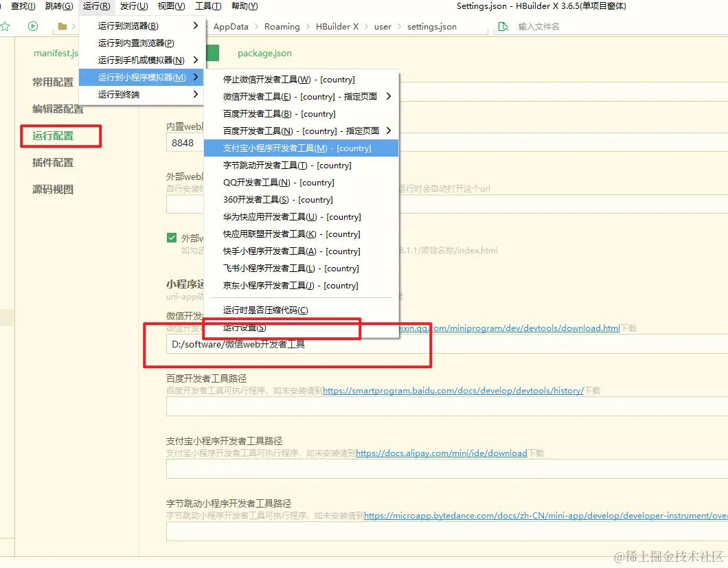Open the 查找(I) menu
Screen dimensions: 728x568
click(23, 6)
